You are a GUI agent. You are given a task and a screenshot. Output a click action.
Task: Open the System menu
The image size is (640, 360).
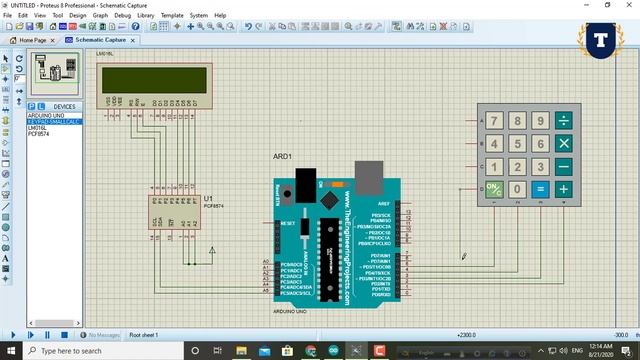pos(199,16)
